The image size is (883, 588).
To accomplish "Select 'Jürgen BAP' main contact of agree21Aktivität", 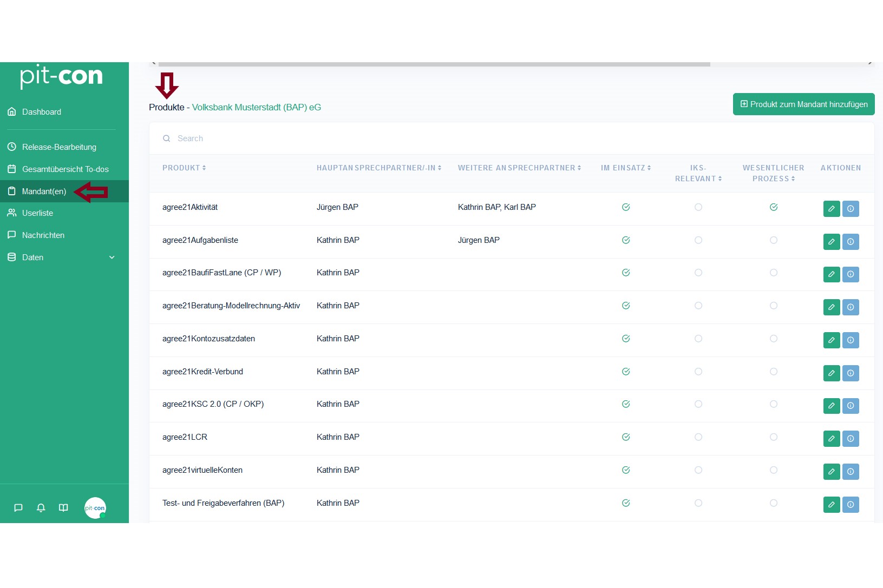I will 337,207.
